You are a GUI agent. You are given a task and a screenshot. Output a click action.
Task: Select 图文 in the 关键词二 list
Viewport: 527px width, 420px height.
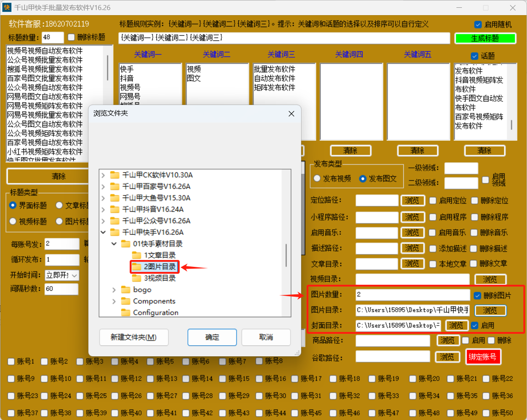(x=194, y=78)
